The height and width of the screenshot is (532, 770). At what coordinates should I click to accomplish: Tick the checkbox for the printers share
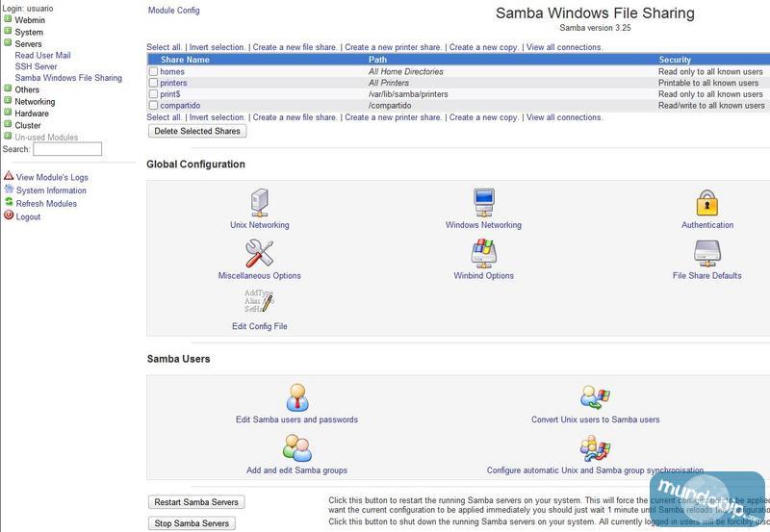[x=153, y=83]
